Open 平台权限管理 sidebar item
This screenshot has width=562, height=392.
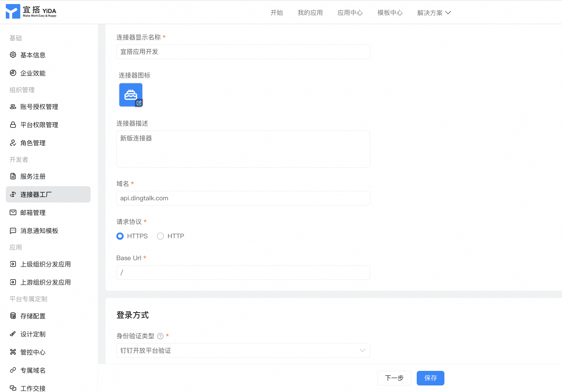coord(48,125)
